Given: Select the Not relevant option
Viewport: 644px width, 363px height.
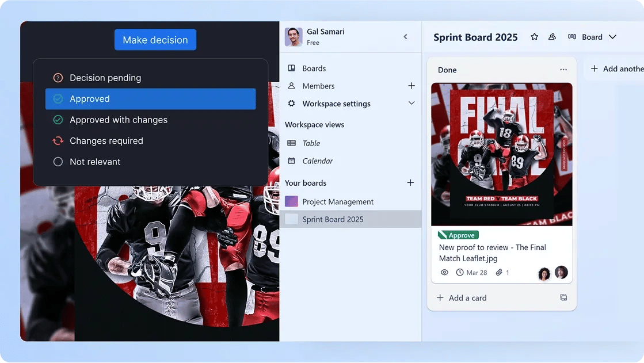Looking at the screenshot, I should click(x=95, y=162).
